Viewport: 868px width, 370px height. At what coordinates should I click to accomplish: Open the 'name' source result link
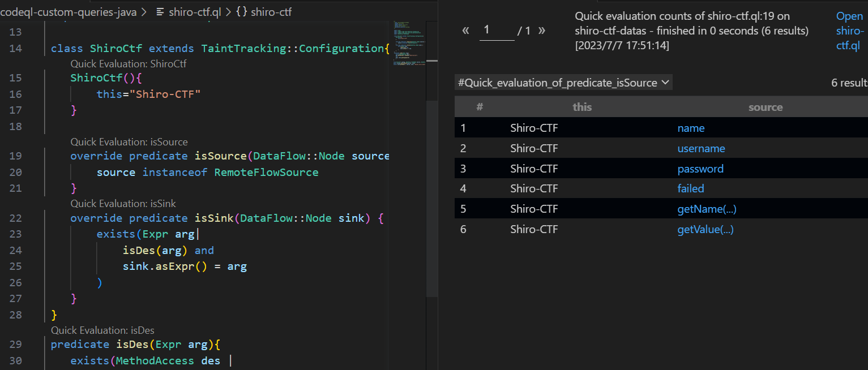(x=691, y=128)
